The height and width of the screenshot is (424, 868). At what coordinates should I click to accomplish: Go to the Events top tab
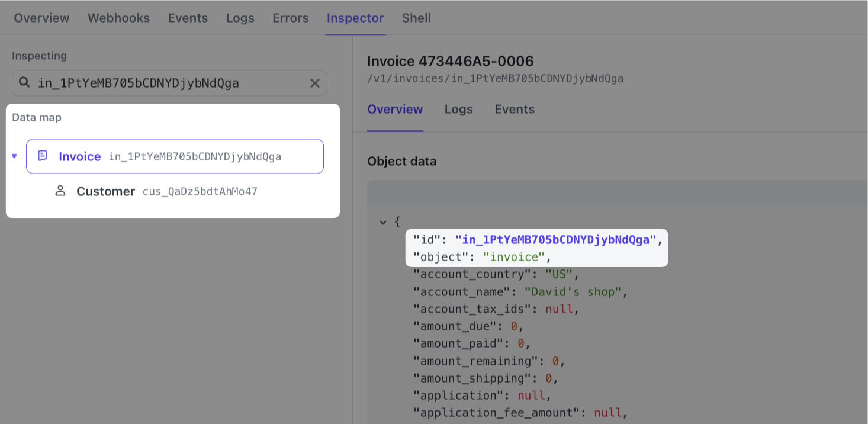click(x=188, y=18)
